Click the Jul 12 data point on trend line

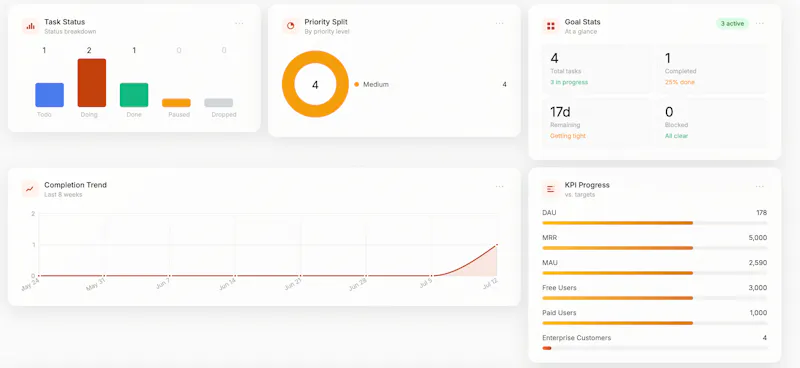click(x=496, y=245)
